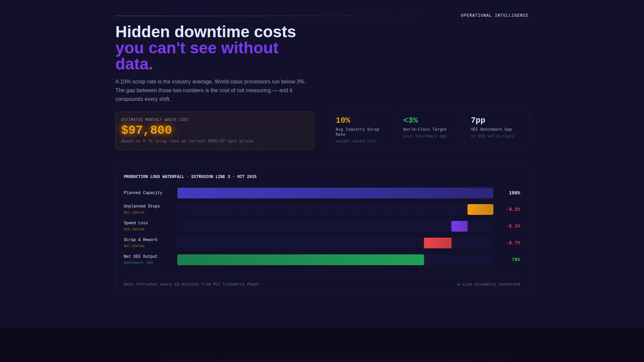
Task: Click the 'Benchmark: 85%' caption
Action: pos(138,263)
